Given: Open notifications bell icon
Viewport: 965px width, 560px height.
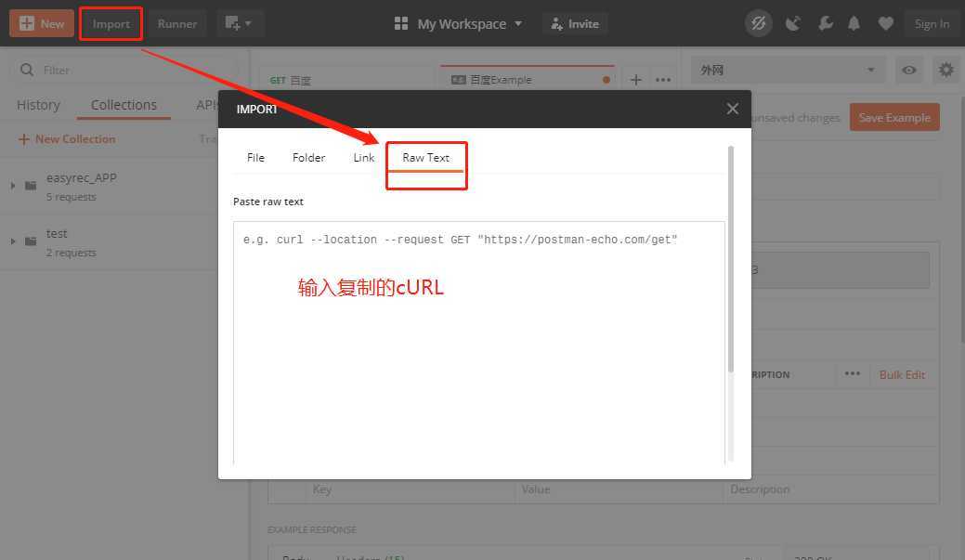Looking at the screenshot, I should click(854, 24).
